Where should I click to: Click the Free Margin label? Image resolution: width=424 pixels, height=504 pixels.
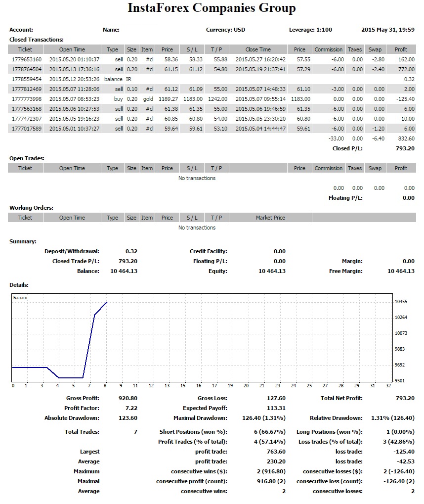[345, 271]
